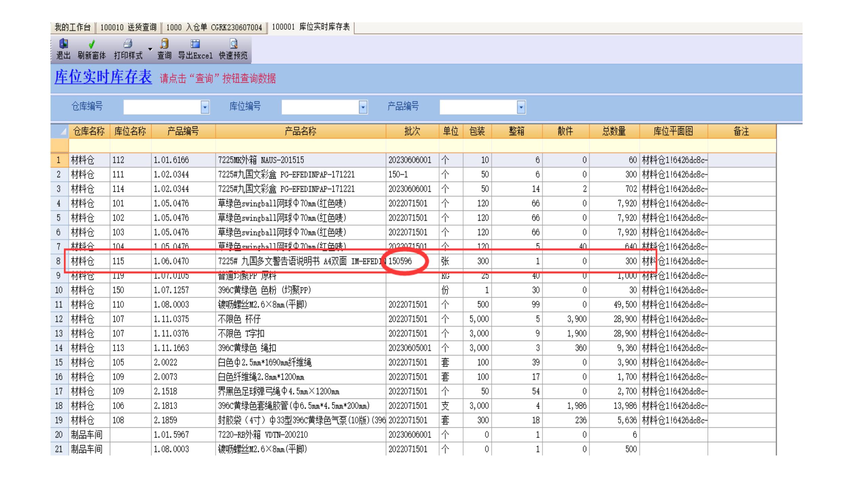Click the 总数量 column header
Viewport: 868px width, 488px height.
pyautogui.click(x=614, y=131)
